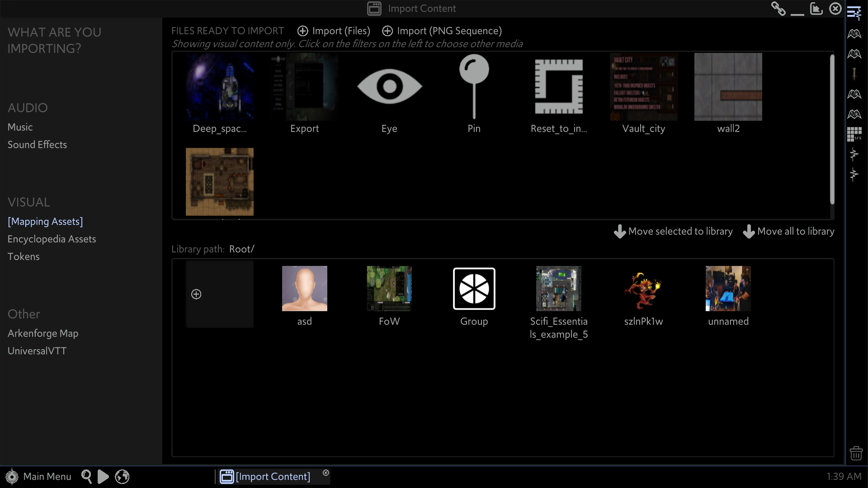Screen dimensions: 868x488
Task: Select the Vault_city file thumbnail
Action: tap(643, 87)
